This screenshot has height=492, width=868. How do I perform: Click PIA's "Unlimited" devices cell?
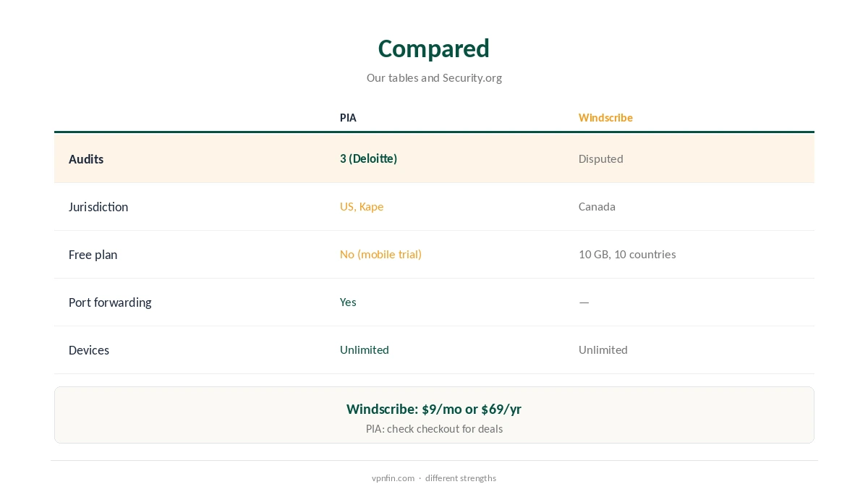tap(365, 349)
